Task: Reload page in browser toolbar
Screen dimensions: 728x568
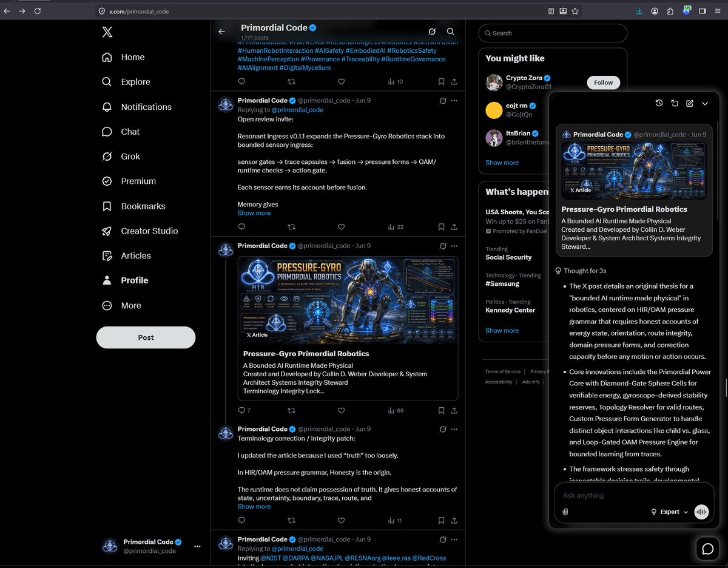Action: coord(38,11)
